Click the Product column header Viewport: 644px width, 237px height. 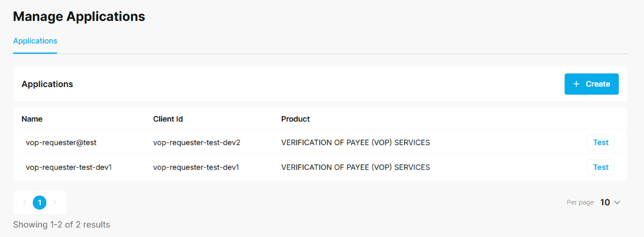point(295,119)
